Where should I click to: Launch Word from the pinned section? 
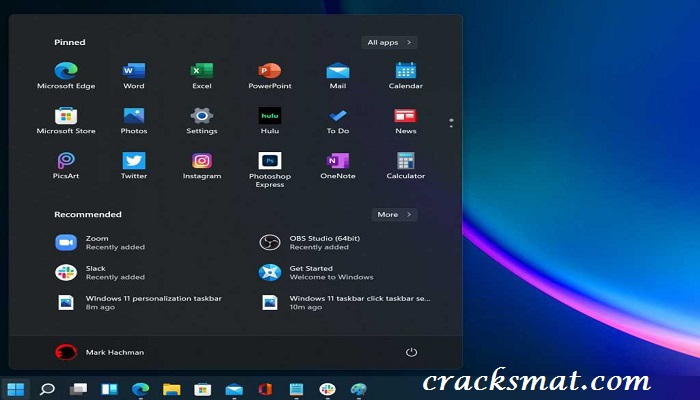(x=134, y=75)
